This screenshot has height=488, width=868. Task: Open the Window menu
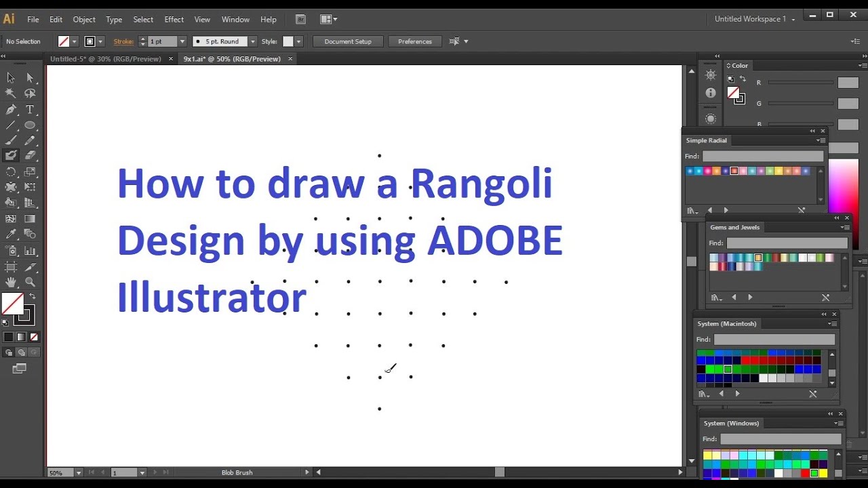click(235, 20)
